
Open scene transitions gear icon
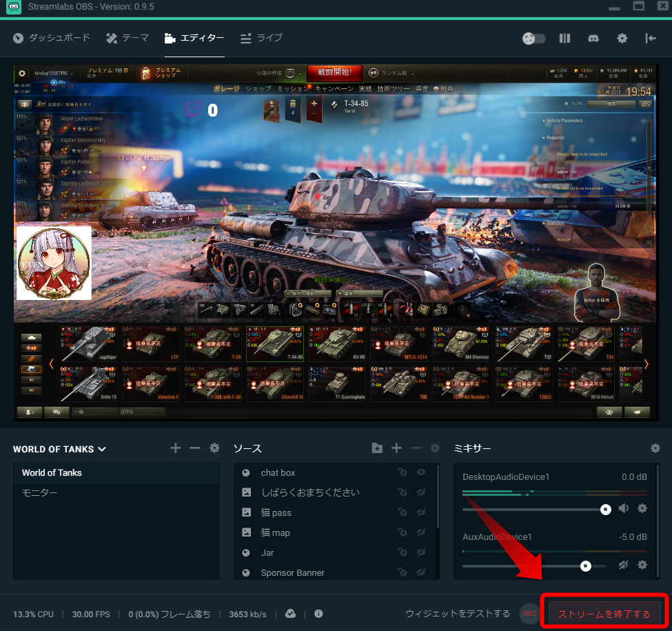coord(215,448)
